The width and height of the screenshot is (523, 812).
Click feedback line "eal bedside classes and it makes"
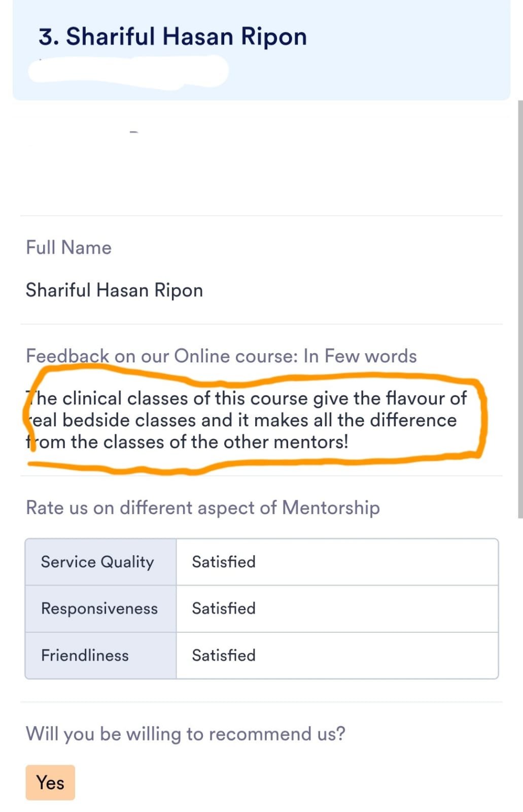[x=243, y=420]
